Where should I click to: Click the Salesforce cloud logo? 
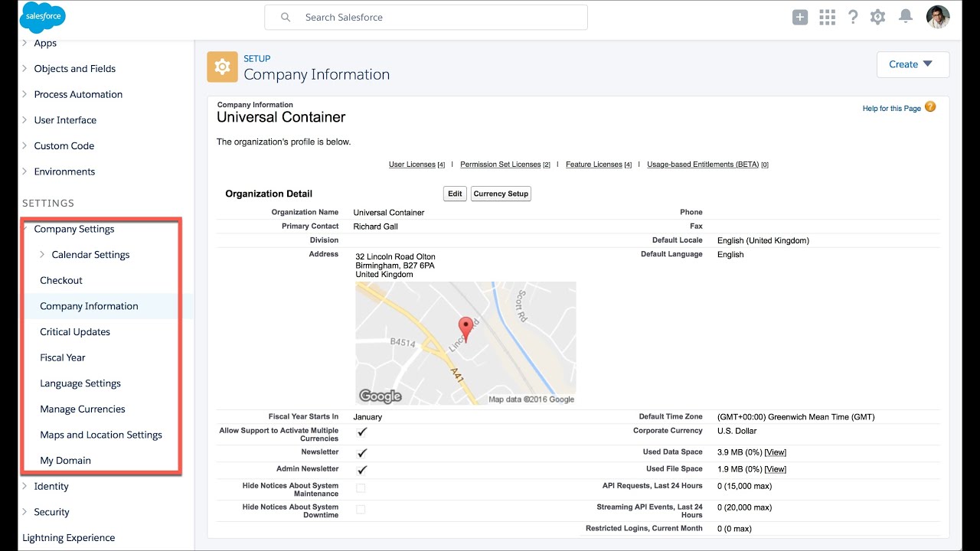click(43, 18)
